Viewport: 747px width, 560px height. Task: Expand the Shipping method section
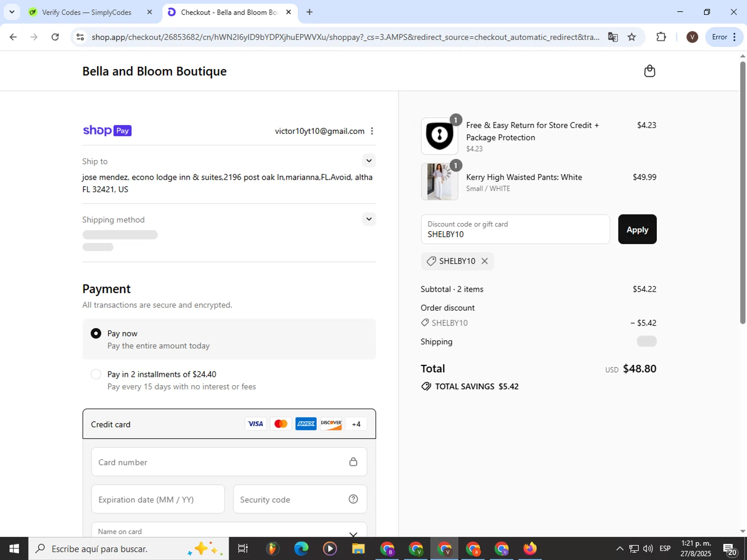tap(369, 219)
